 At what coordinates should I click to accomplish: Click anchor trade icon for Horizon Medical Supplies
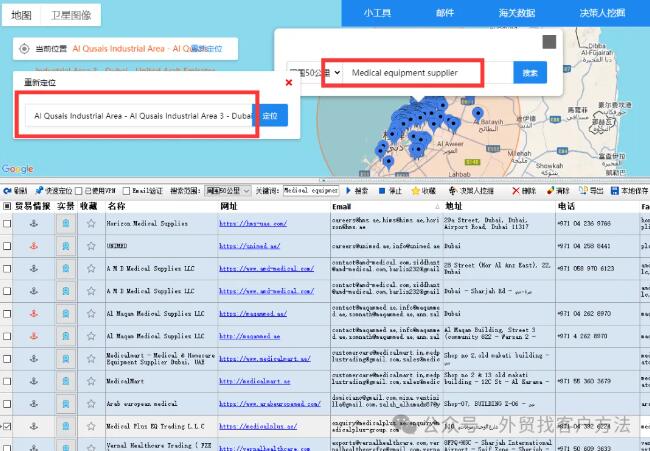point(34,223)
